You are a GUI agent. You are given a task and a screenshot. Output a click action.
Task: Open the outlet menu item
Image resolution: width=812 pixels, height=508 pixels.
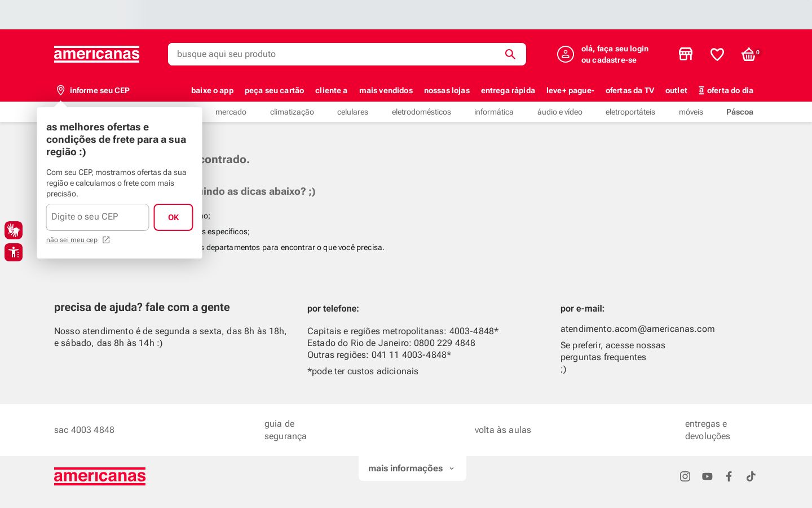tap(676, 90)
